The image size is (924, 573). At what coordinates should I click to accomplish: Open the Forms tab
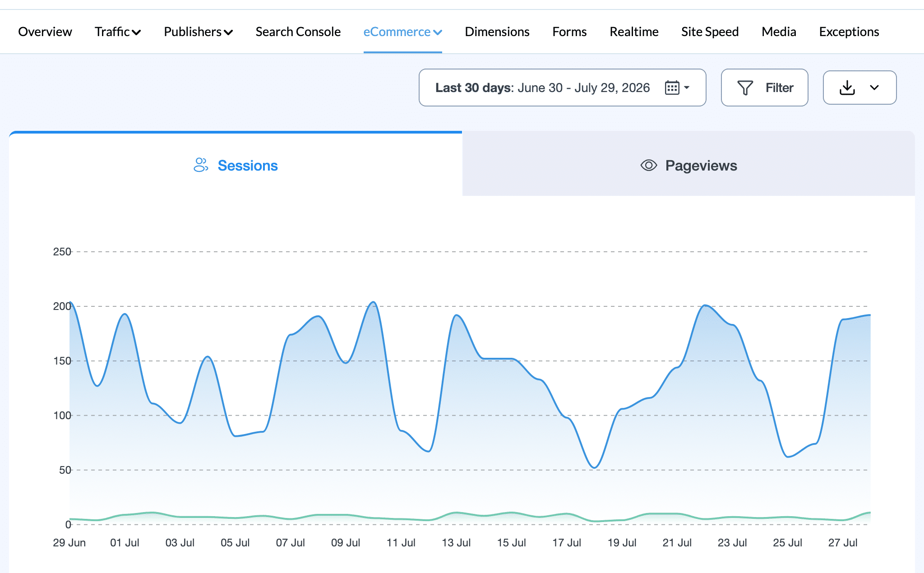coord(569,32)
